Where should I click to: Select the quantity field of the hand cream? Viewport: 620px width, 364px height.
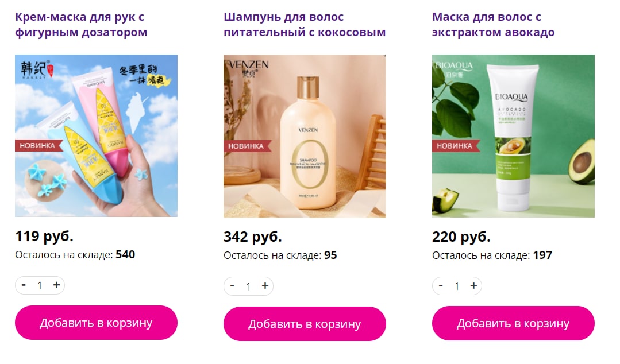point(40,285)
